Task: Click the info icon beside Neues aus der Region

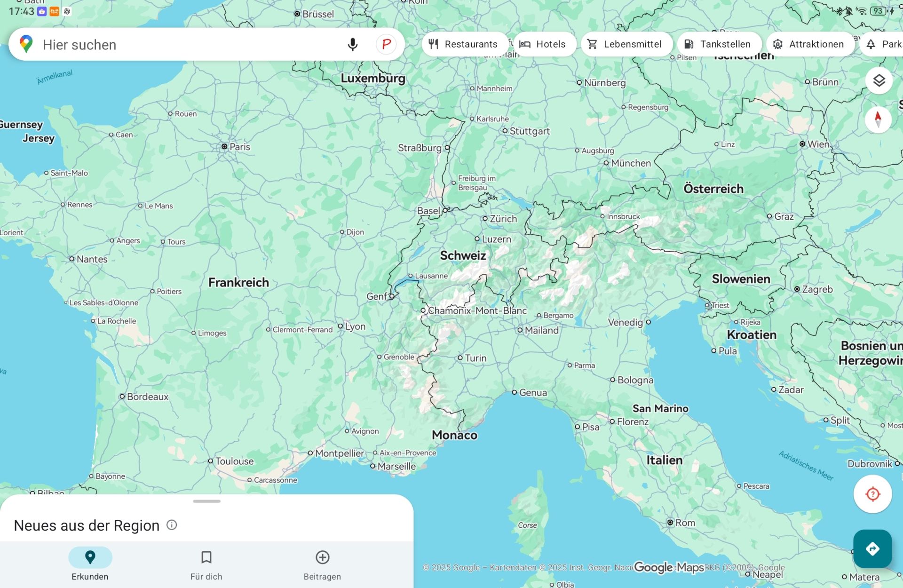Action: pyautogui.click(x=172, y=525)
